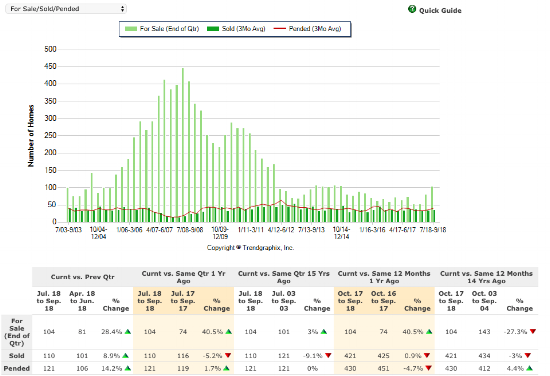550x376 pixels.
Task: Click the Oct. 03 to Sep. 04 column header
Action: coord(484,301)
